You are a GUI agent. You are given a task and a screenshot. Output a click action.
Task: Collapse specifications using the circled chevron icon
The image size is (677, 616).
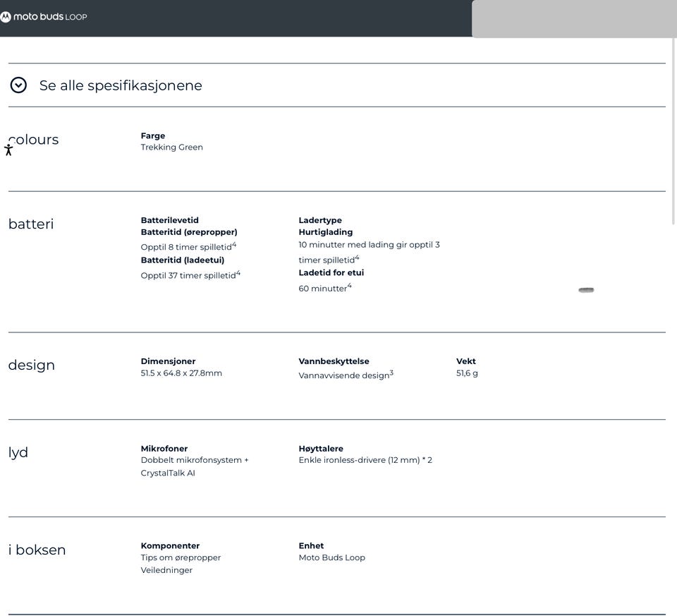click(x=19, y=85)
